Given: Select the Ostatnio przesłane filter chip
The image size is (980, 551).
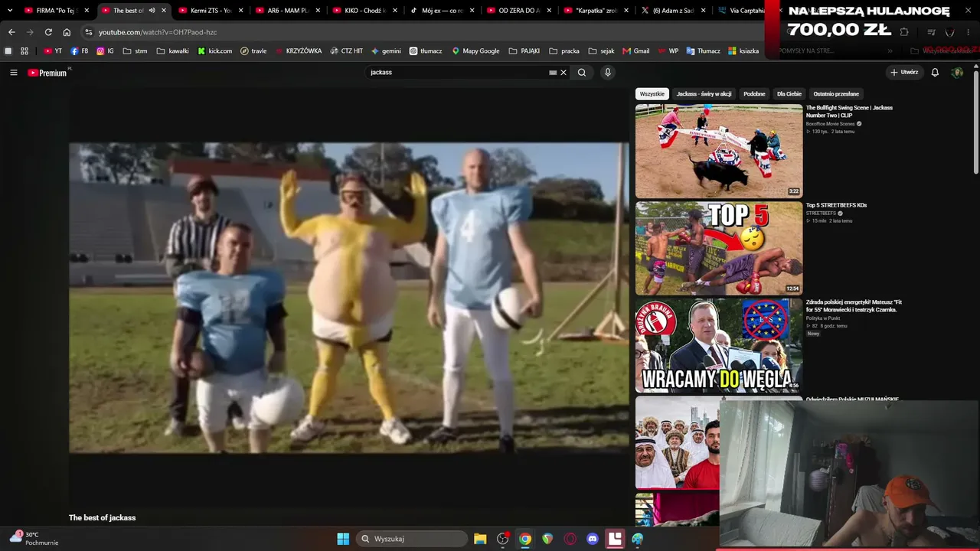Looking at the screenshot, I should coord(836,94).
